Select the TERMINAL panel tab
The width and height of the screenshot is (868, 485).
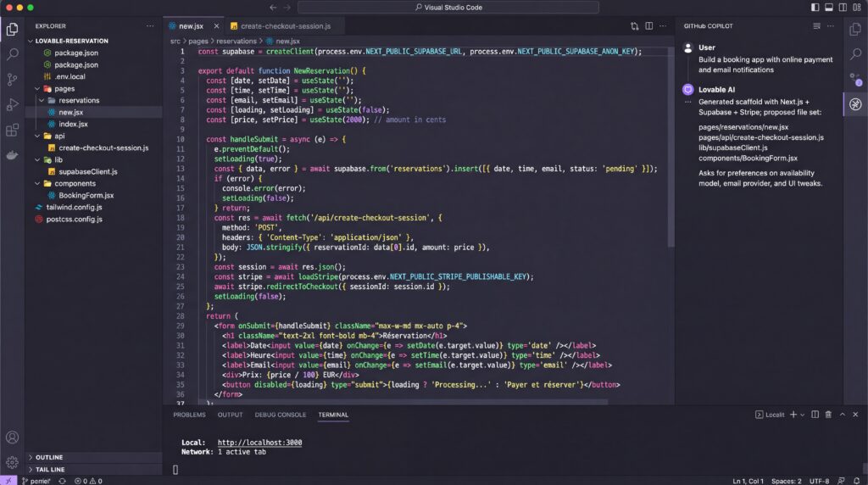pos(333,415)
